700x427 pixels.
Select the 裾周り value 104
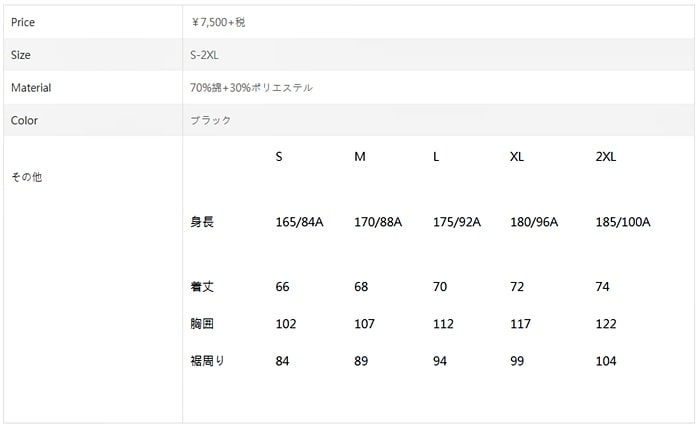click(606, 361)
